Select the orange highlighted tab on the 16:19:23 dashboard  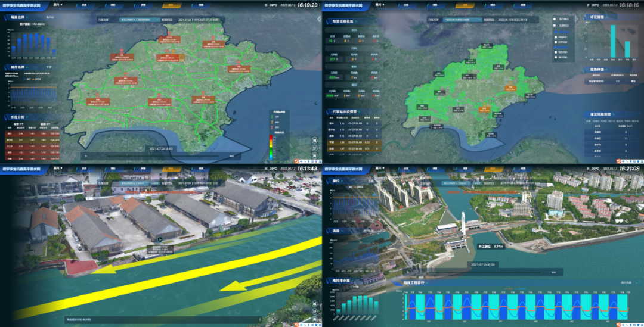(x=171, y=5)
